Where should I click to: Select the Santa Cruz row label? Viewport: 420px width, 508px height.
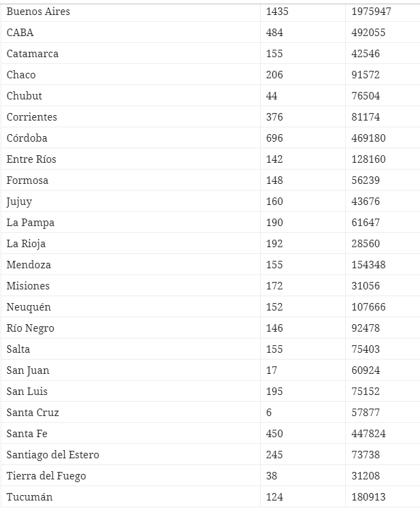33,413
